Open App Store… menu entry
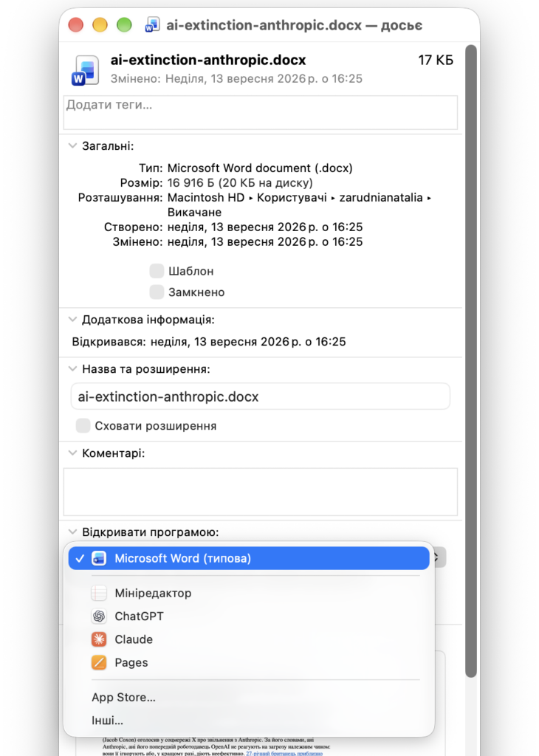The height and width of the screenshot is (756, 539). [x=249, y=697]
